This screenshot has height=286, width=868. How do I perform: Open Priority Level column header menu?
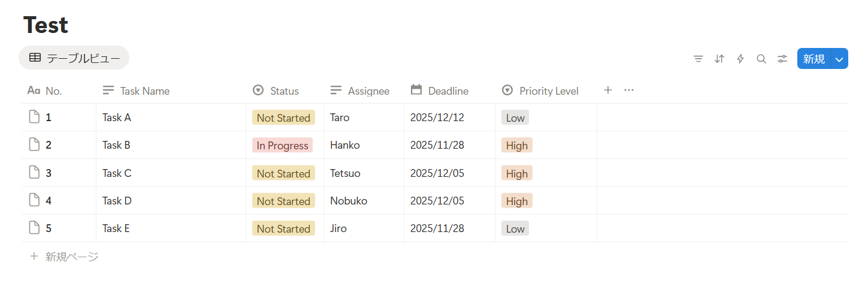tap(546, 91)
